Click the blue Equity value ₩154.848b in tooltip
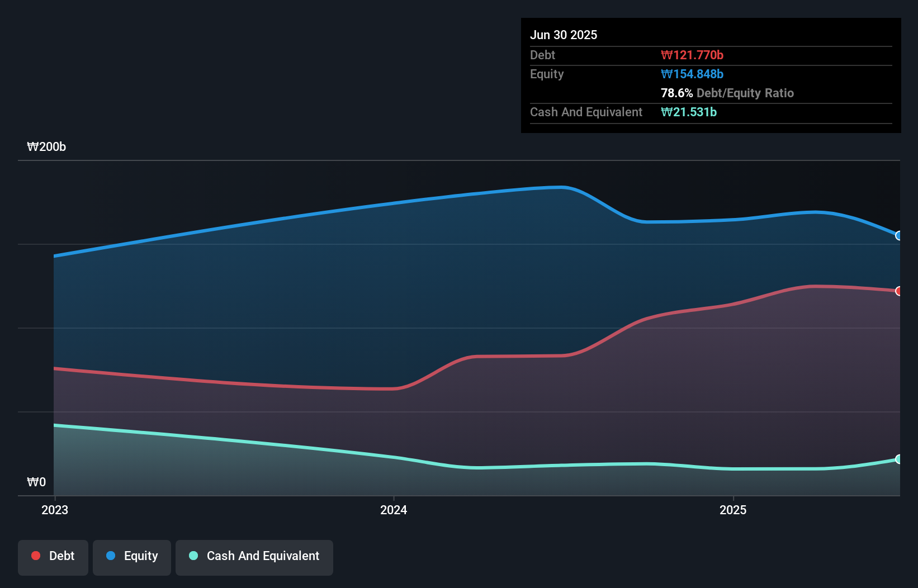The width and height of the screenshot is (918, 588). click(692, 74)
